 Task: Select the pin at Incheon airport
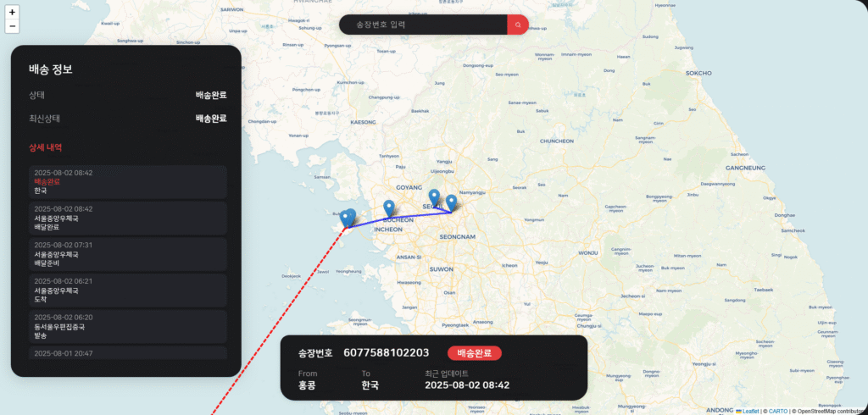point(347,218)
